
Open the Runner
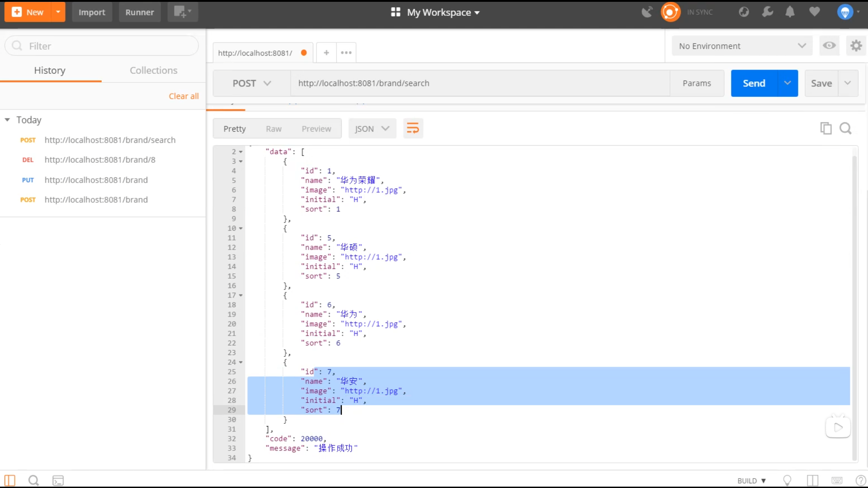[x=140, y=12]
